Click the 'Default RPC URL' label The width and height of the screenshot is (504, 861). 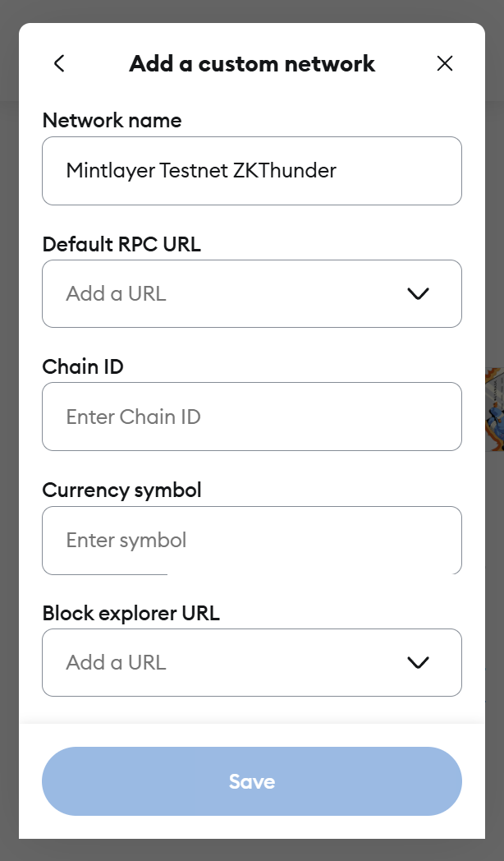point(121,244)
